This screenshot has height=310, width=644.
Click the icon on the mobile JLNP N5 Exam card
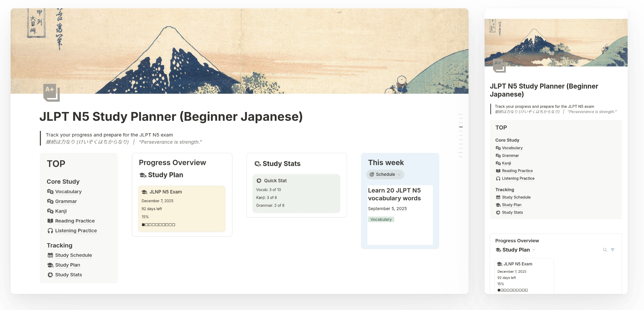pyautogui.click(x=500, y=264)
